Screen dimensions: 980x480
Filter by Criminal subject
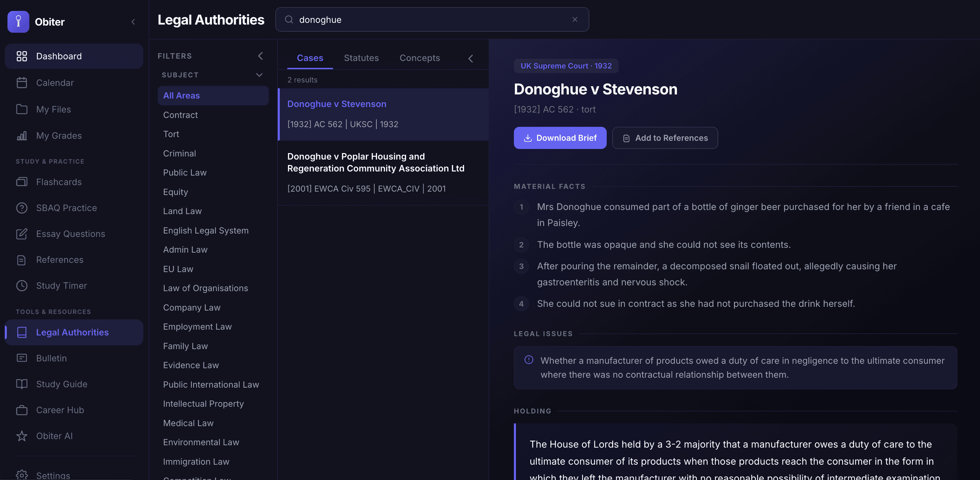[x=213, y=153]
